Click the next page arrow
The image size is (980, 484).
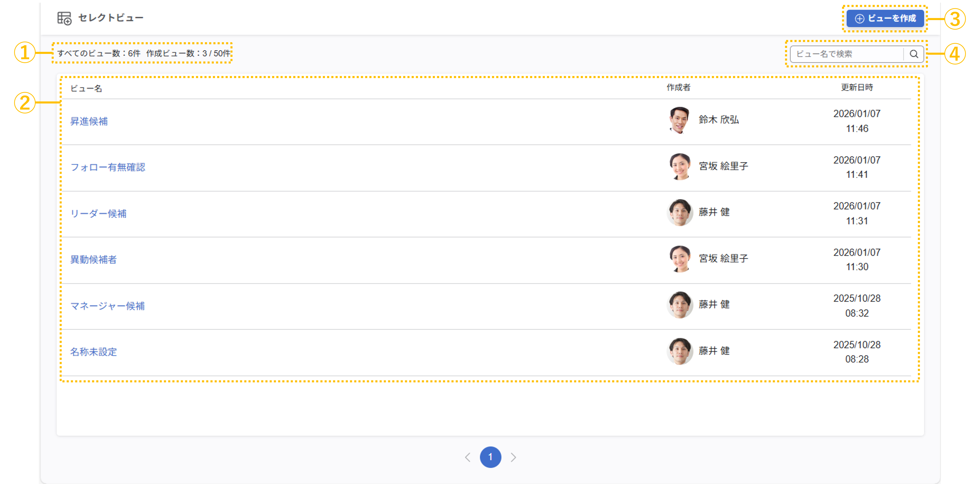tap(514, 457)
